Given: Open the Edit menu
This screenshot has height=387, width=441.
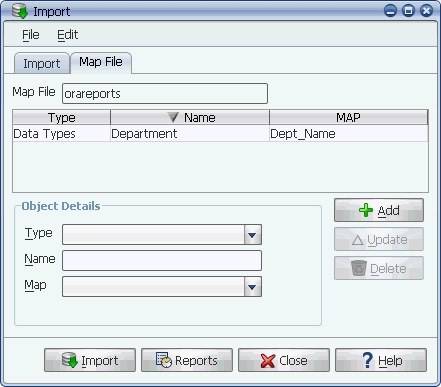Looking at the screenshot, I should tap(67, 35).
